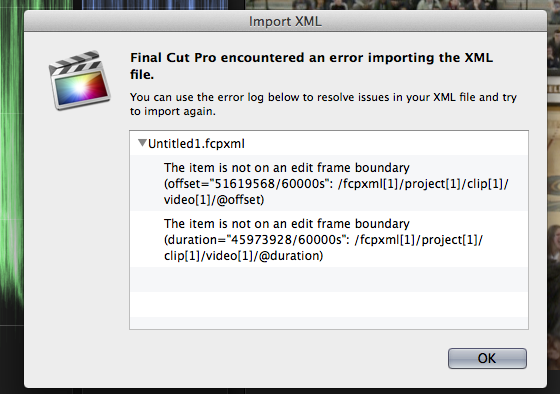Select the duration edit frame boundary error
Viewport: 560px width, 394px height.
click(x=329, y=239)
